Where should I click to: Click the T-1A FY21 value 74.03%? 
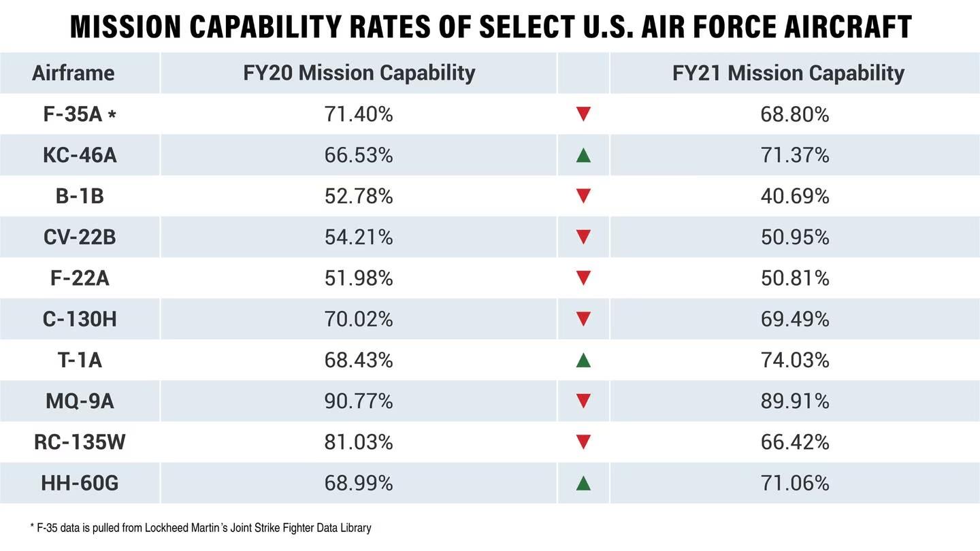pyautogui.click(x=794, y=360)
